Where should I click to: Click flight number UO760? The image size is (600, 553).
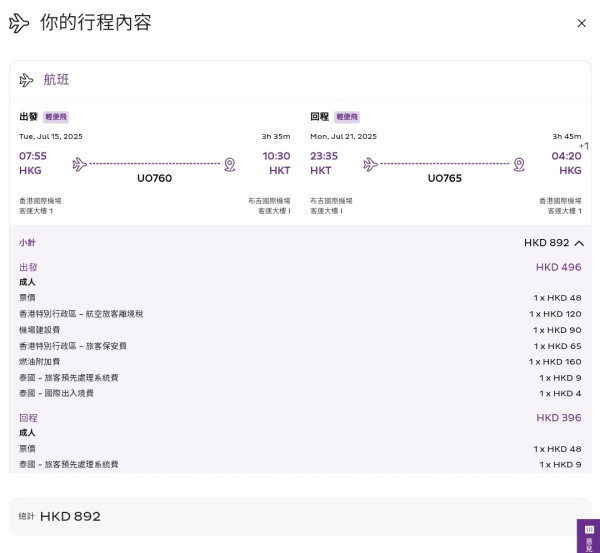(155, 178)
